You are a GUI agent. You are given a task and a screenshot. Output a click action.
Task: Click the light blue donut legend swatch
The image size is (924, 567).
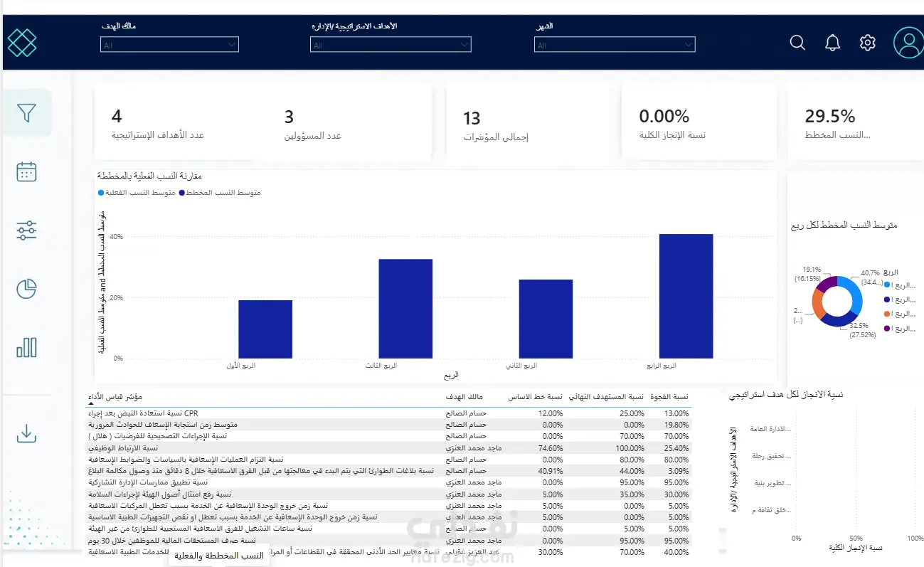[x=886, y=284]
